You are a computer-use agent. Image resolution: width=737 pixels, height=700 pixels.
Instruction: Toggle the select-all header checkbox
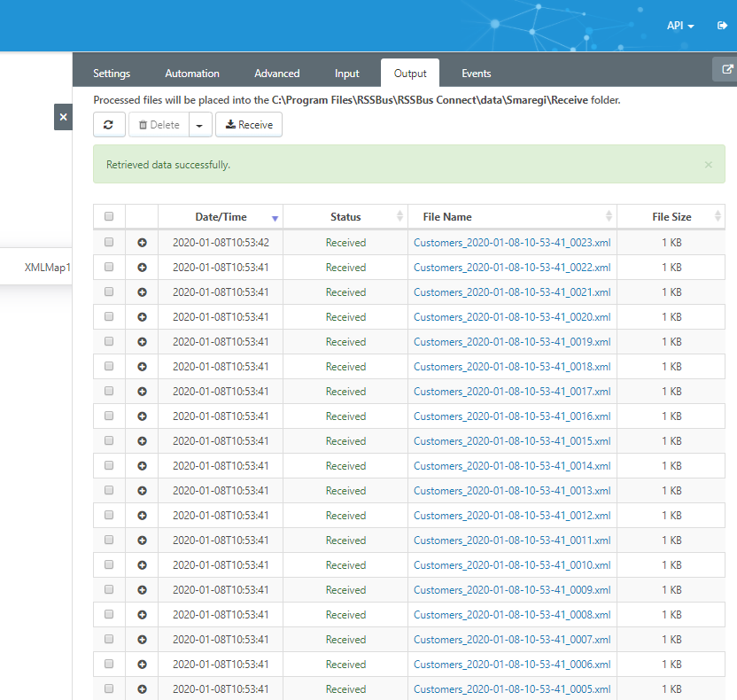(x=109, y=216)
